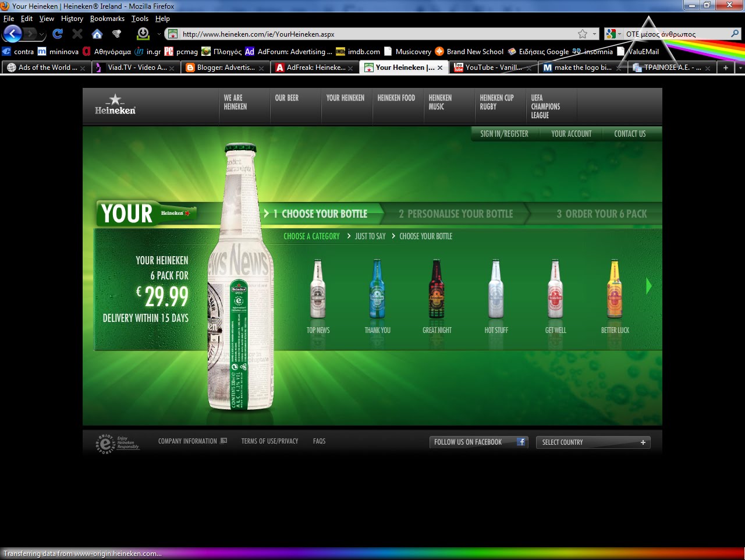
Task: Open the Google search engine selector
Action: coord(613,34)
